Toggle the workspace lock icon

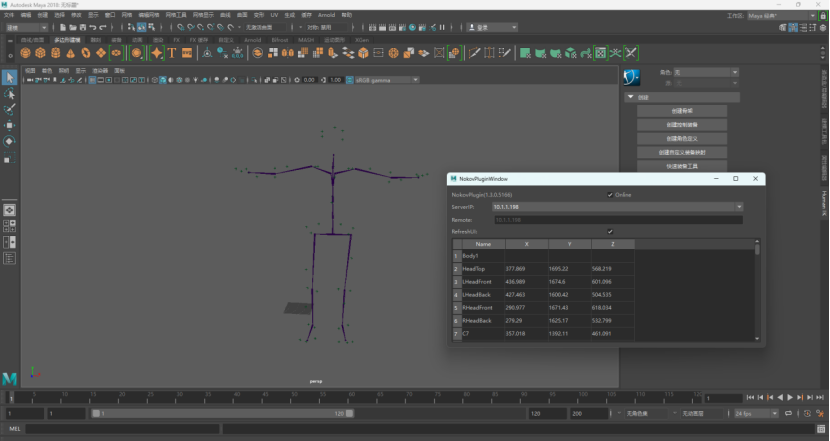(823, 16)
